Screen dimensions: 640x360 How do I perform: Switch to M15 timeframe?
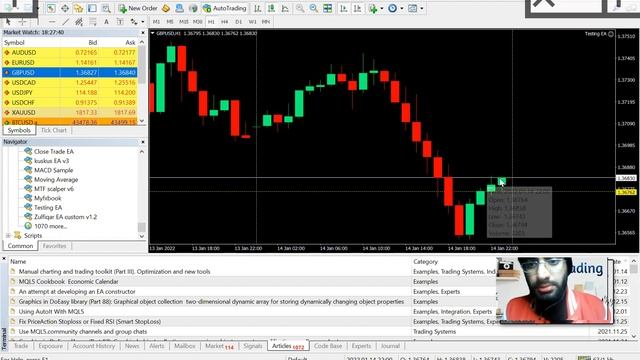184,22
